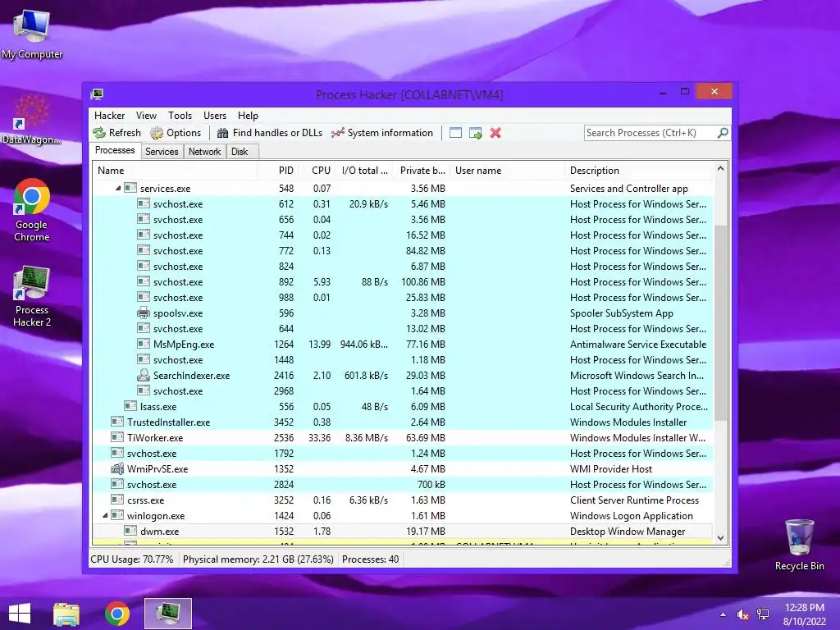Click the find window and thread icon
840x630 pixels.
pyautogui.click(x=475, y=133)
